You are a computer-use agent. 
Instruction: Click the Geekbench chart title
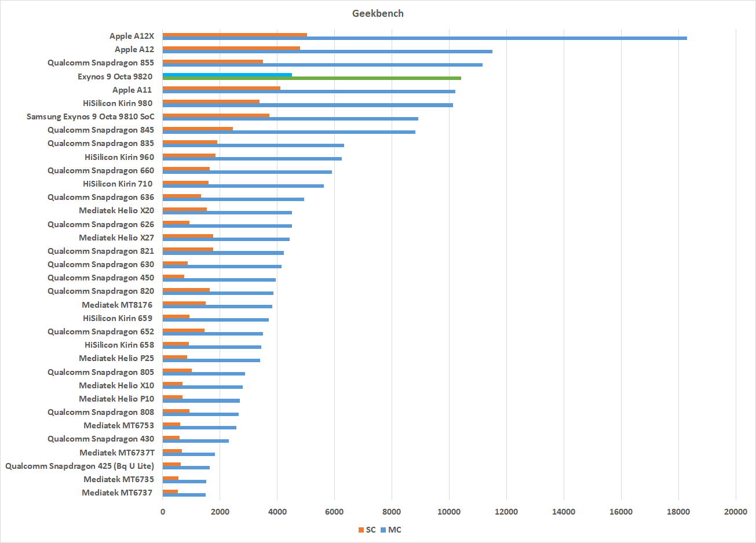378,13
